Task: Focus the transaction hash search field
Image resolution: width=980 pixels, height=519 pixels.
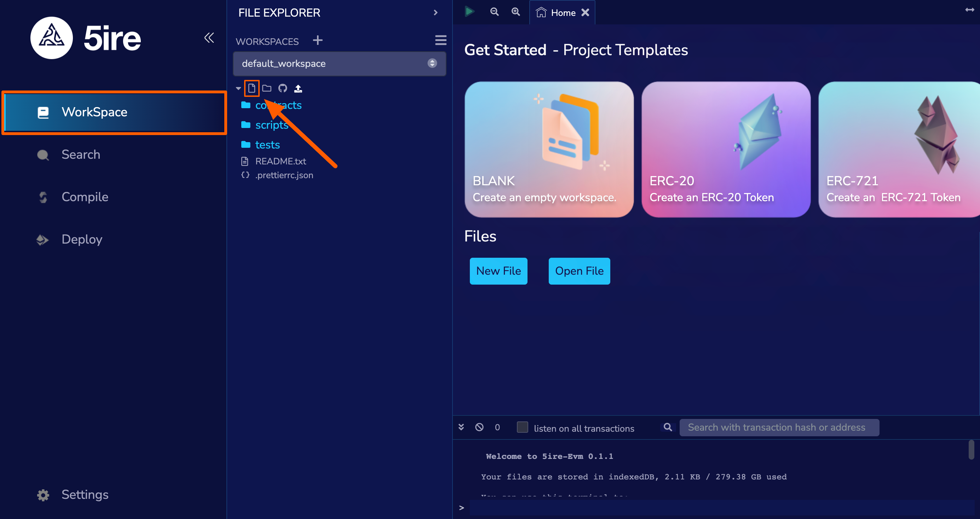Action: pos(779,427)
